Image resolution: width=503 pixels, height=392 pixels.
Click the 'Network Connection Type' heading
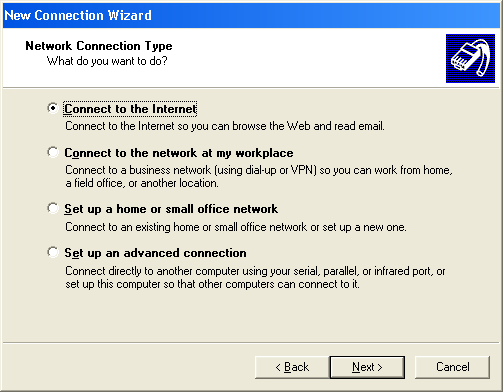pos(99,46)
